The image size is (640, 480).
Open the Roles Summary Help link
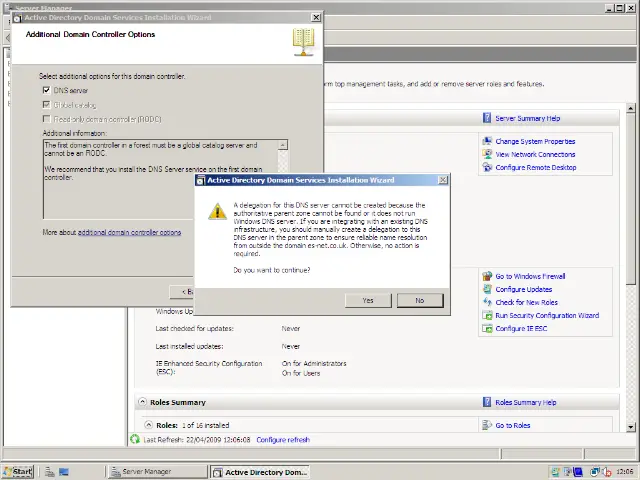pos(525,402)
